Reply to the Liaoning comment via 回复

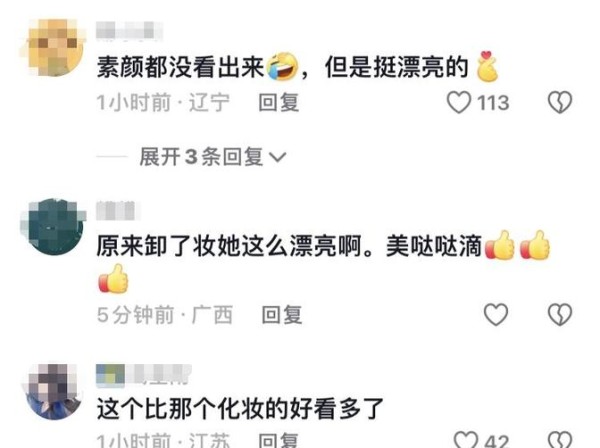(279, 103)
